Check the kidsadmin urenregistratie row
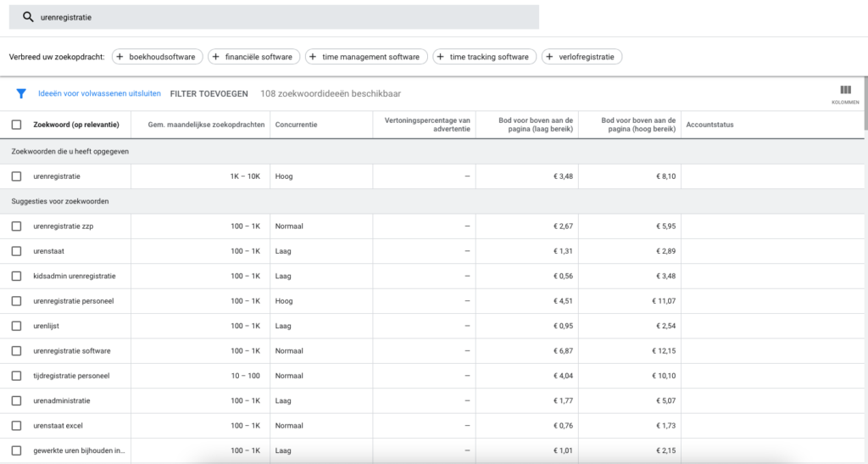This screenshot has width=868, height=464. coord(17,276)
